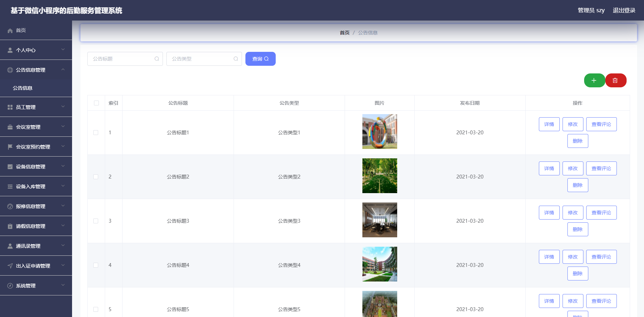Viewport: 644px width, 317px height.
Task: Check the checkbox for row 公告标题1
Action: [x=96, y=133]
